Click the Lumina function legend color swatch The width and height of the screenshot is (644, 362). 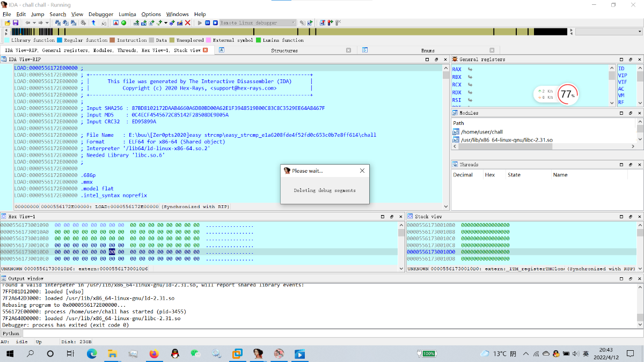258,40
